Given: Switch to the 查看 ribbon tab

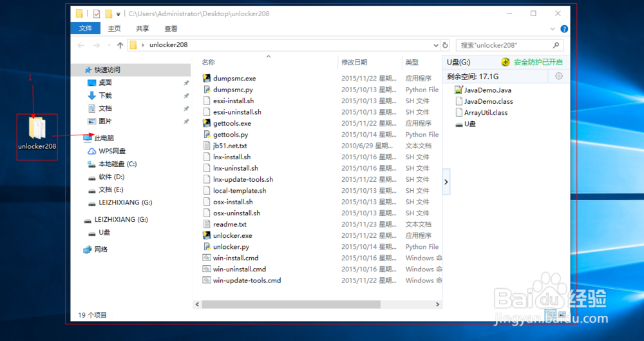Looking at the screenshot, I should coord(171,29).
